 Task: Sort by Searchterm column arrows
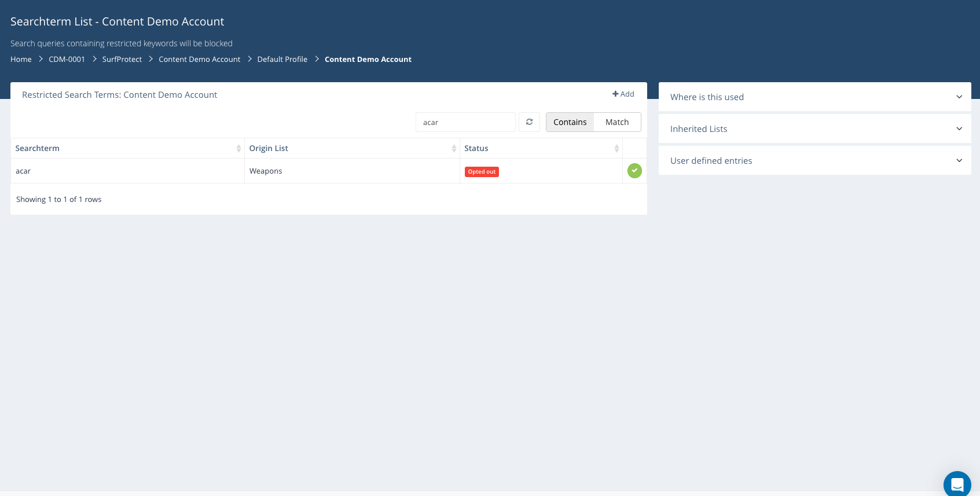tap(238, 149)
